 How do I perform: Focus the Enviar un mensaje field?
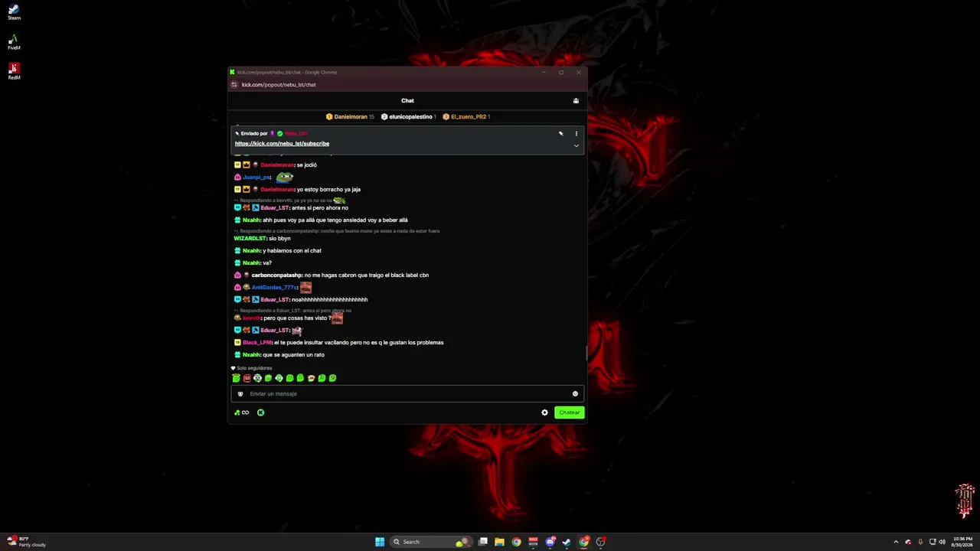tap(407, 393)
